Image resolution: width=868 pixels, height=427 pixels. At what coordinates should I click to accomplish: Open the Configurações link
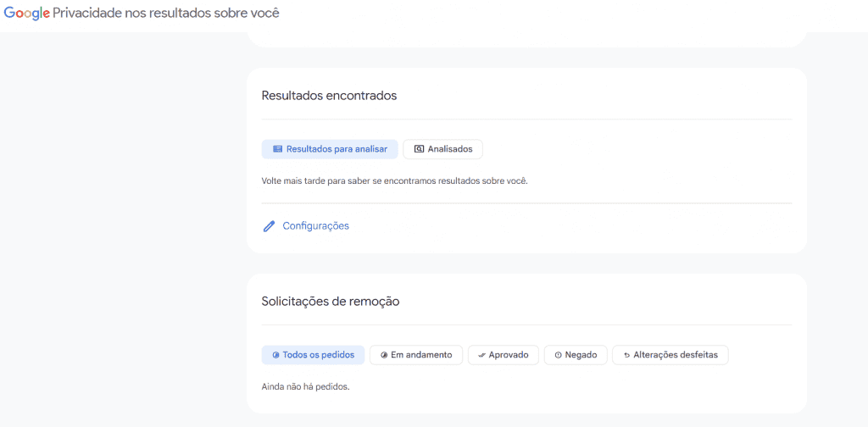click(316, 225)
